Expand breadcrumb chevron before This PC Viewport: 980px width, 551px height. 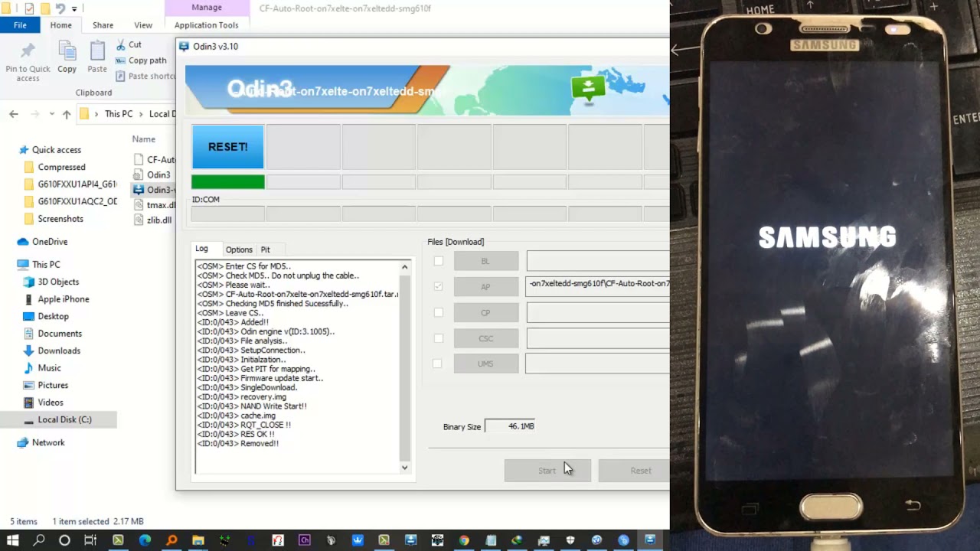pyautogui.click(x=97, y=114)
